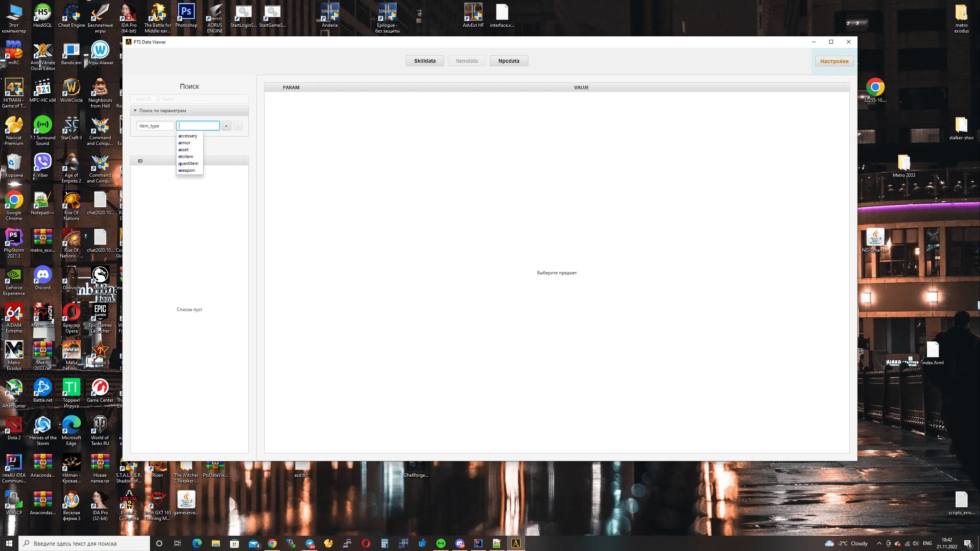Open File Explorer from the taskbar
980x551 pixels.
click(x=216, y=543)
